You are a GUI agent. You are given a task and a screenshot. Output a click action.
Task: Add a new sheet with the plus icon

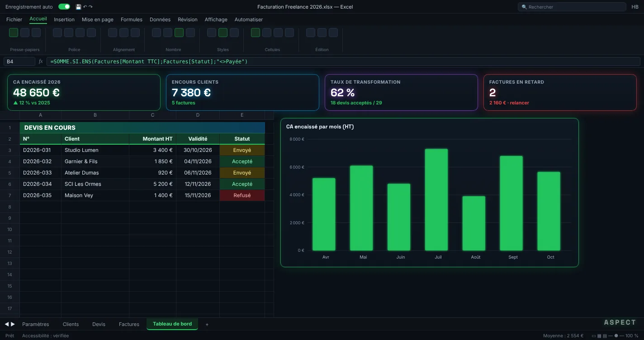click(207, 324)
